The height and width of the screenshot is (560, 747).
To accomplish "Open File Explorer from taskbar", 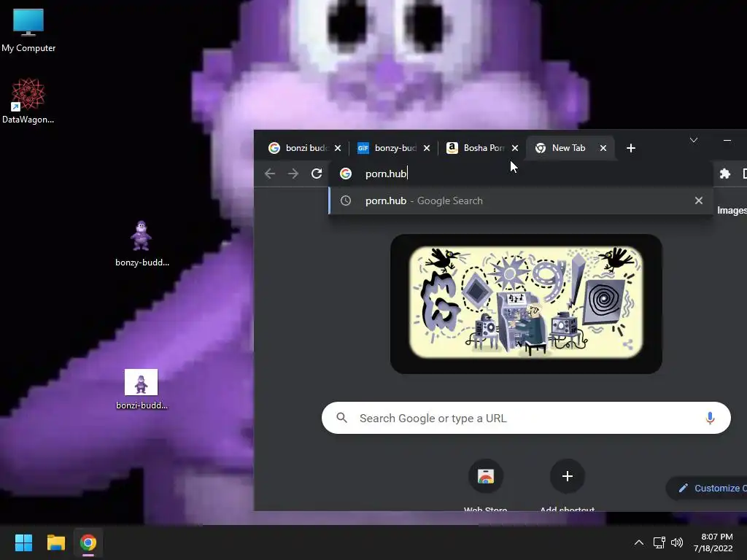I will (55, 542).
